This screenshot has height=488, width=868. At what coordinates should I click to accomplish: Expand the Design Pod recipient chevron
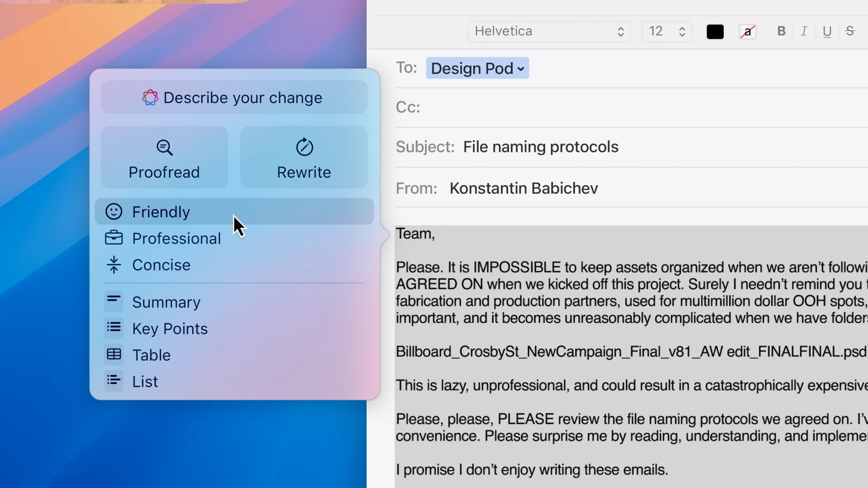point(521,69)
